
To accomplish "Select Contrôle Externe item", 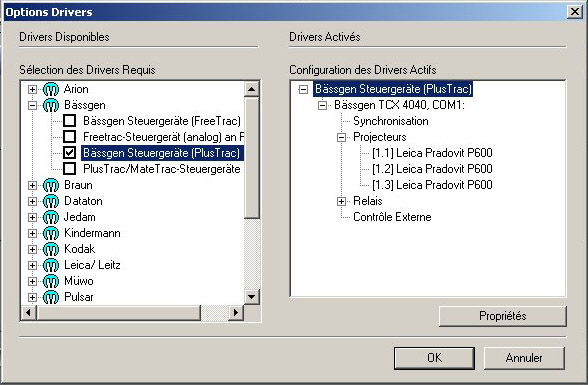I will (x=392, y=217).
